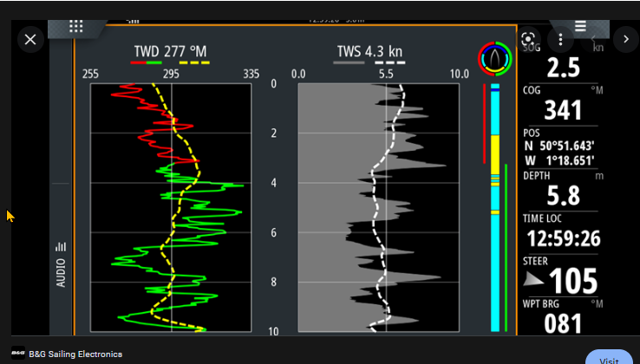Click the WPT BRG 081 value

563,323
